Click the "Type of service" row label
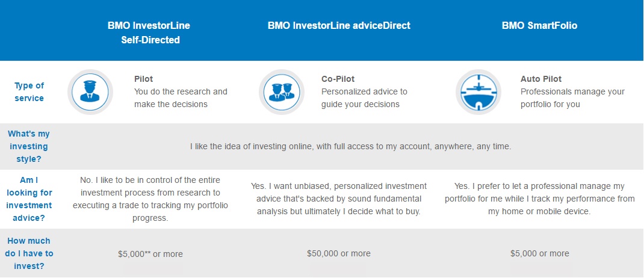Viewport: 644px width, 278px height. 29,92
